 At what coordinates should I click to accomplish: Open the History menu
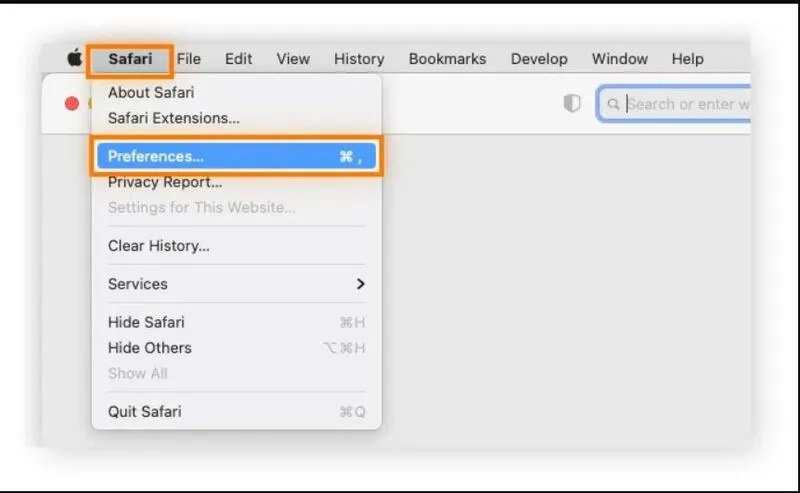point(359,59)
